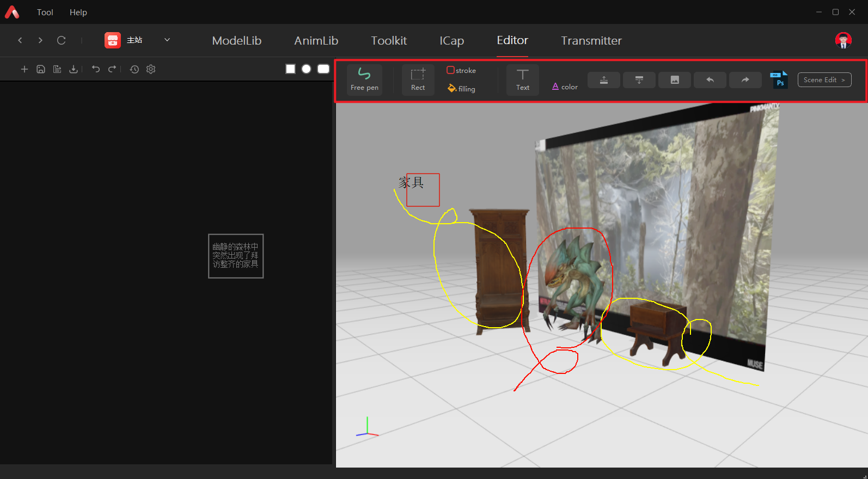Switch to the Toolkit tab
868x479 pixels.
pyautogui.click(x=389, y=41)
